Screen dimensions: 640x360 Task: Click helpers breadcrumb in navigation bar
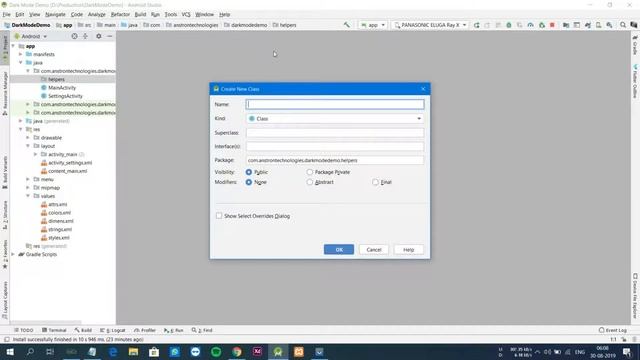click(284, 25)
